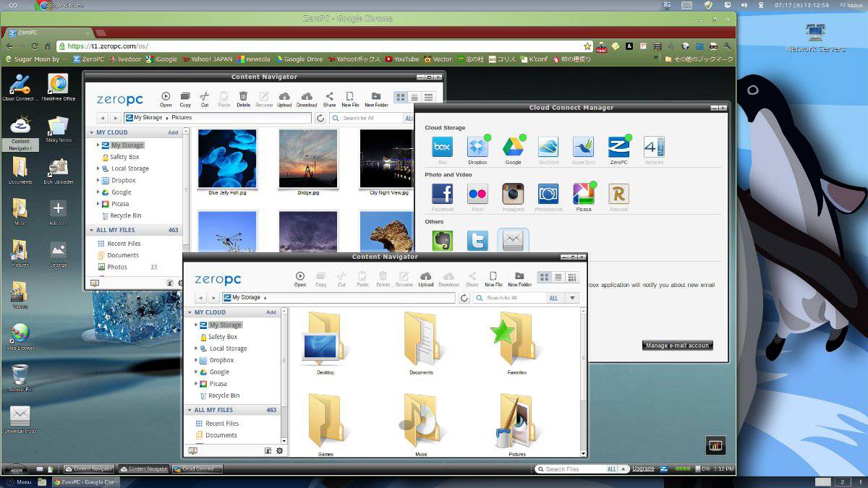
Task: Switch My Storage window to thumbnail grid view
Action: [x=545, y=278]
